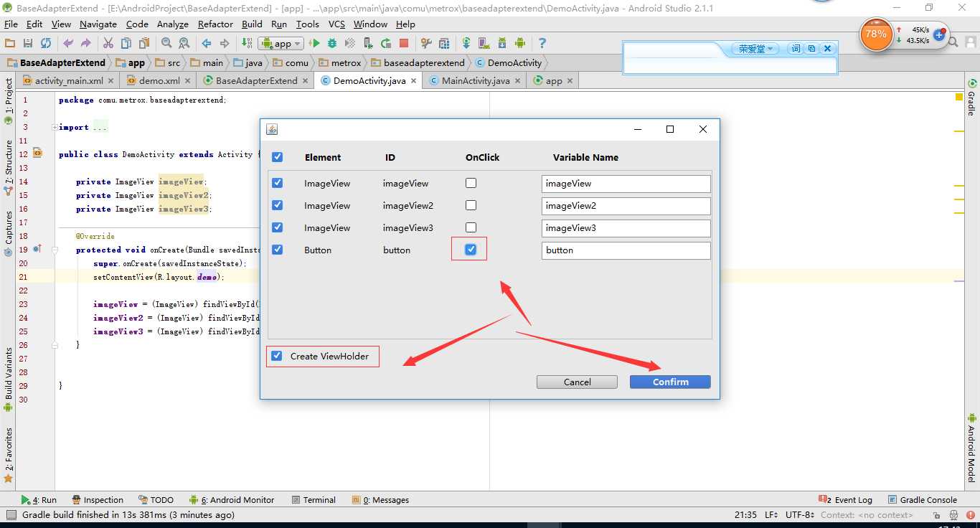Toggle the Create ViewHolder checkbox
Image resolution: width=980 pixels, height=528 pixels.
277,356
